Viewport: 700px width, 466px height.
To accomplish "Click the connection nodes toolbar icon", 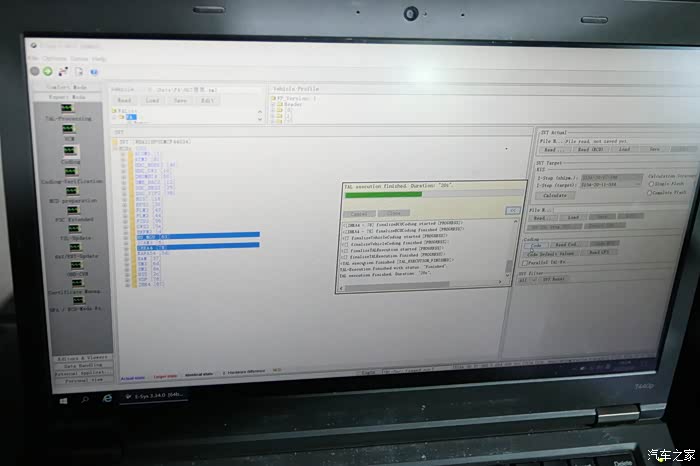I will click(x=63, y=71).
